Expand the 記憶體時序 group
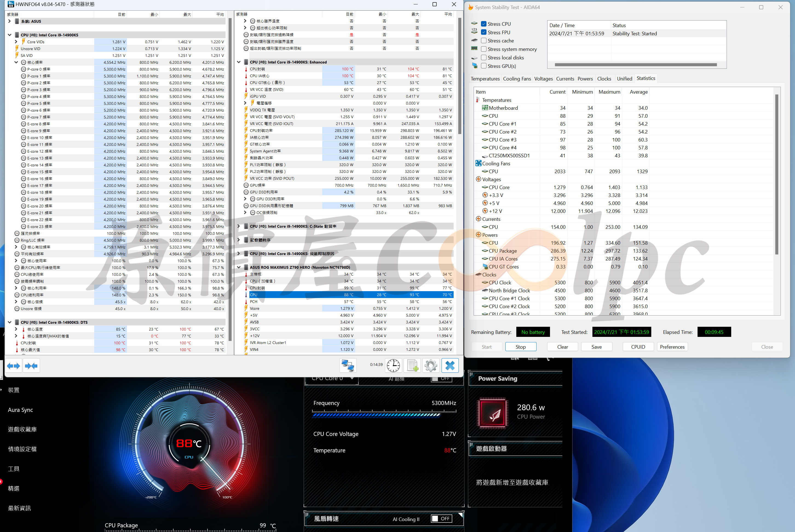Viewport: 795px width, 532px height. 238,240
